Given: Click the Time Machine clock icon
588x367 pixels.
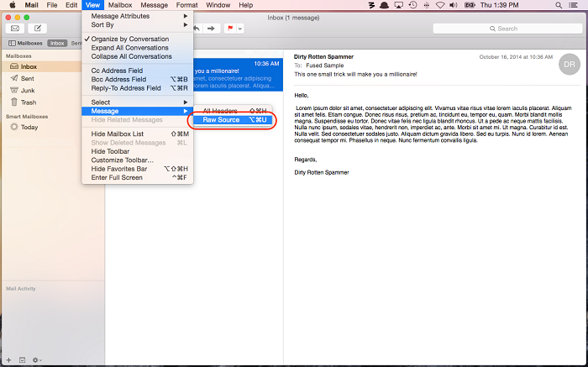Looking at the screenshot, I should [x=413, y=5].
